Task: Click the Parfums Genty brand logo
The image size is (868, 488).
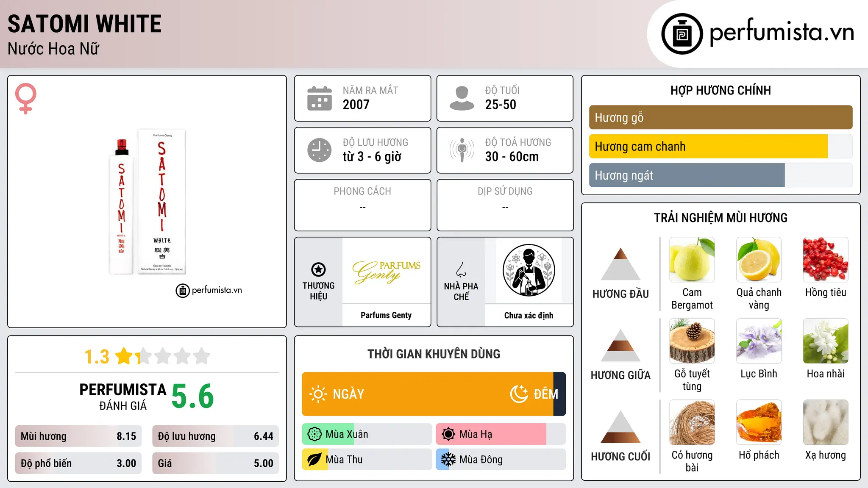Action: point(386,272)
